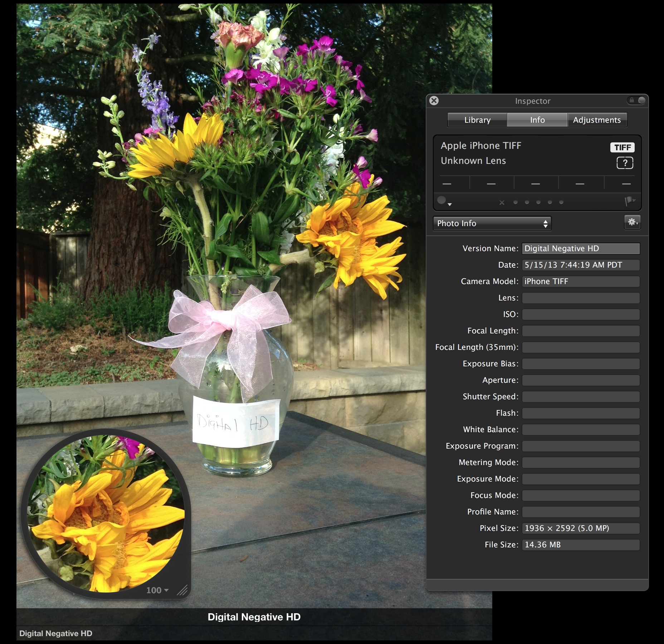This screenshot has height=644, width=664.
Task: Click the Version Name text field
Action: (580, 249)
